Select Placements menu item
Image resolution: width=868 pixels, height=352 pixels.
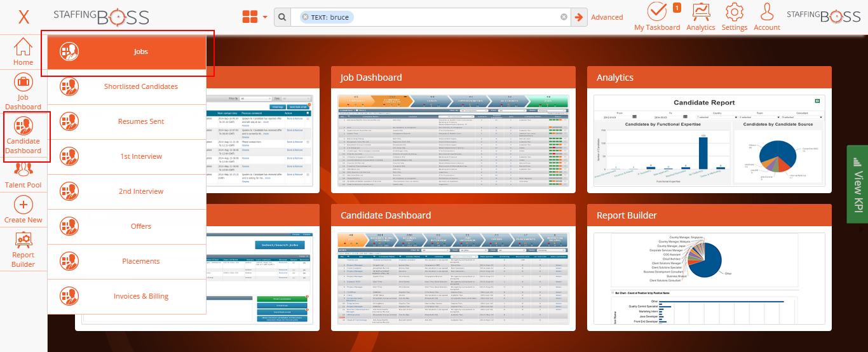pos(127,261)
